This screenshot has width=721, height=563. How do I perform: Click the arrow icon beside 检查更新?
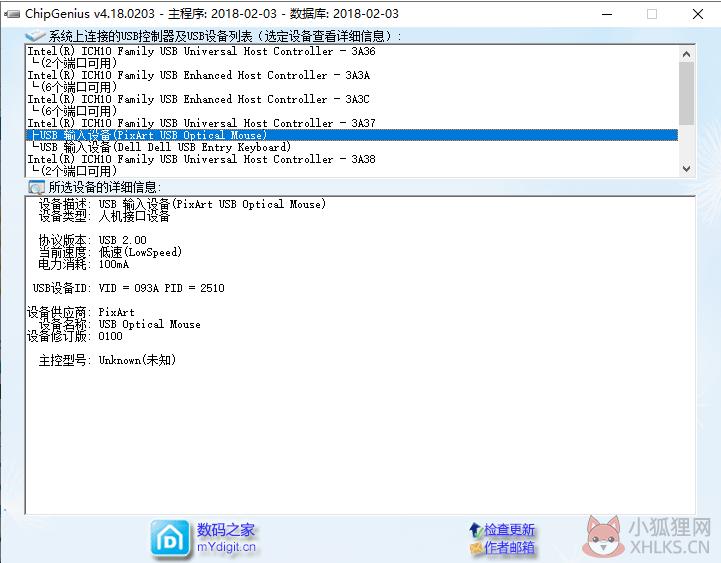point(475,530)
